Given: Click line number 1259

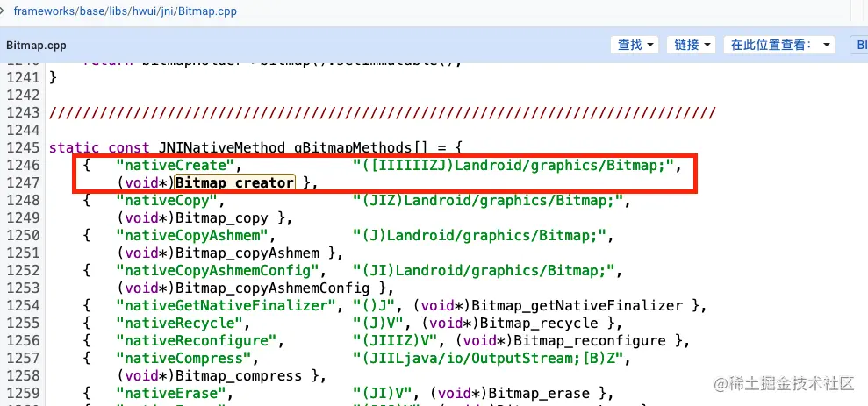Looking at the screenshot, I should click(x=23, y=393).
